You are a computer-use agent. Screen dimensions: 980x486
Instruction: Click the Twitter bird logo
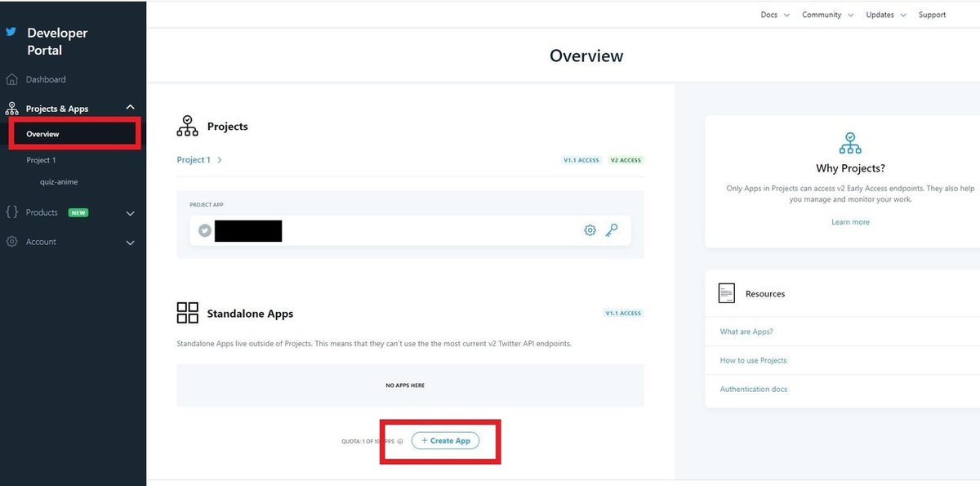[x=11, y=33]
